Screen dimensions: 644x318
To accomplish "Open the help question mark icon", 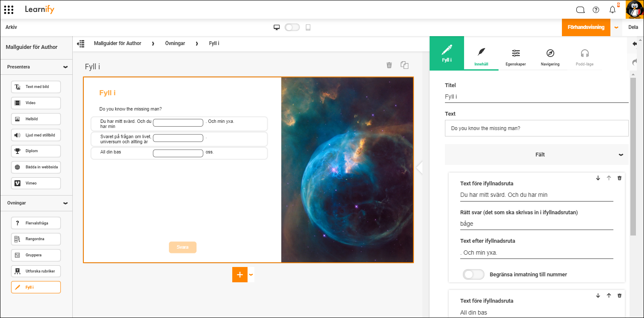I will [596, 10].
